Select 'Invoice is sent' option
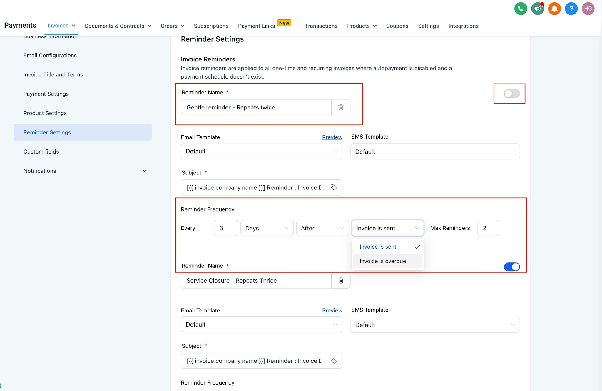602x391 pixels. coord(387,247)
